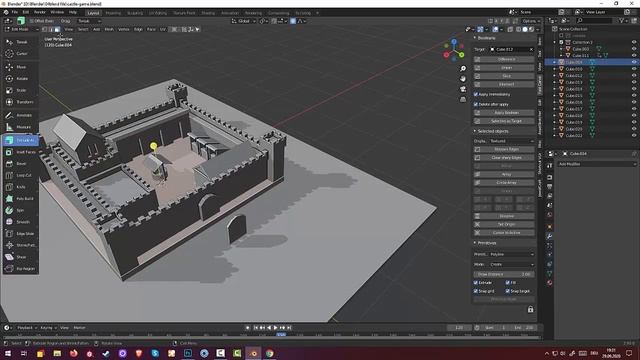This screenshot has height=360, width=640.
Task: Click the Circle Array button
Action: click(504, 183)
